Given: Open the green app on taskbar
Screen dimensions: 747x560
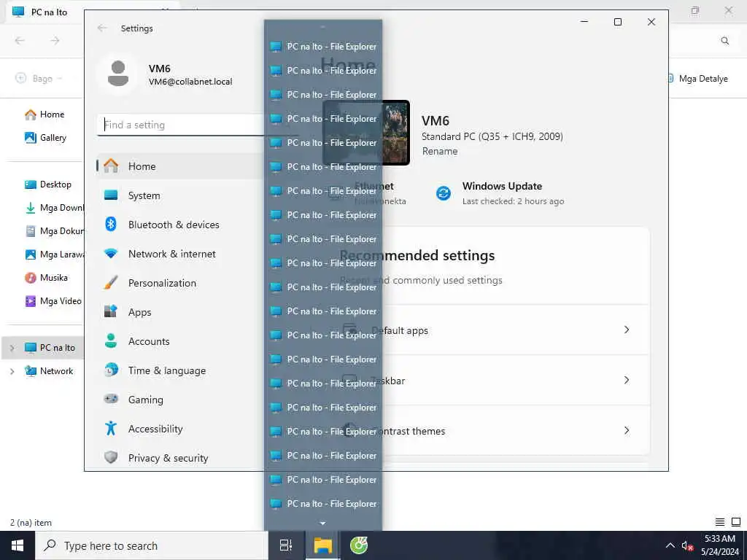Looking at the screenshot, I should coord(359,545).
